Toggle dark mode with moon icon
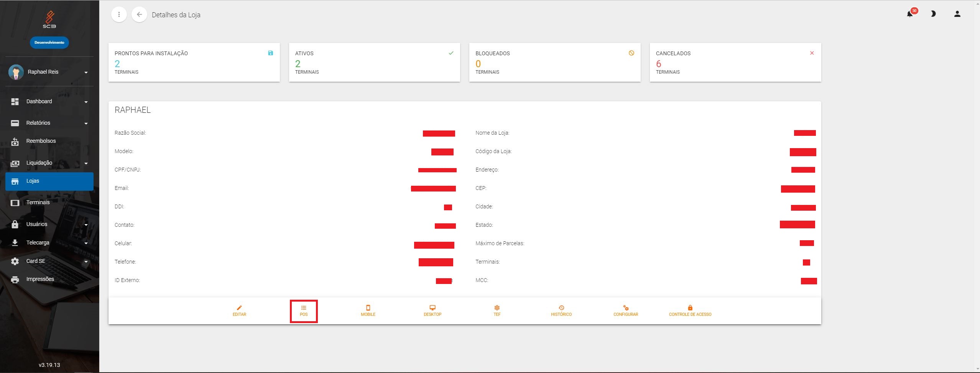The height and width of the screenshot is (373, 980). [933, 14]
